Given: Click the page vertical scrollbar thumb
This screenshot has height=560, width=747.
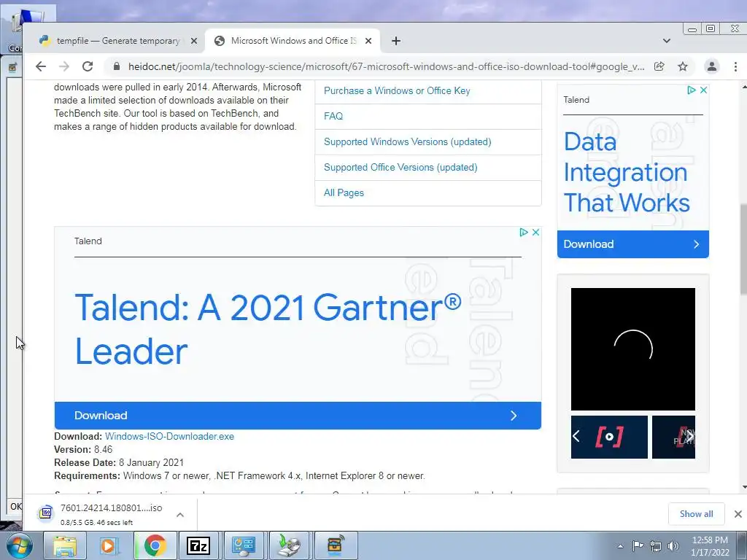Looking at the screenshot, I should coord(743,249).
